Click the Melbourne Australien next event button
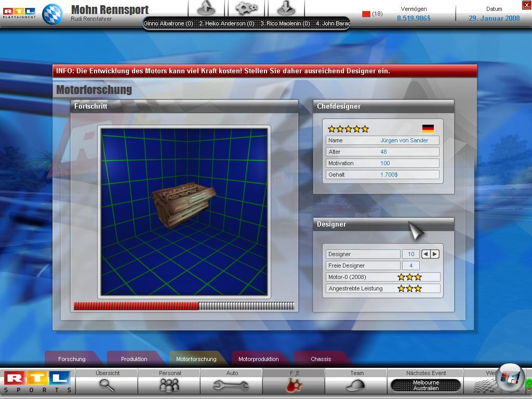 [x=426, y=385]
